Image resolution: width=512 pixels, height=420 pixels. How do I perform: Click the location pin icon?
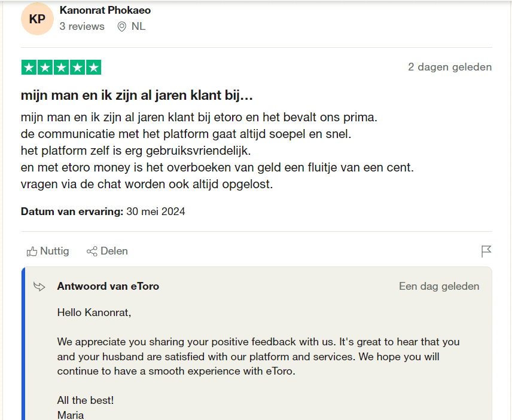coord(122,26)
